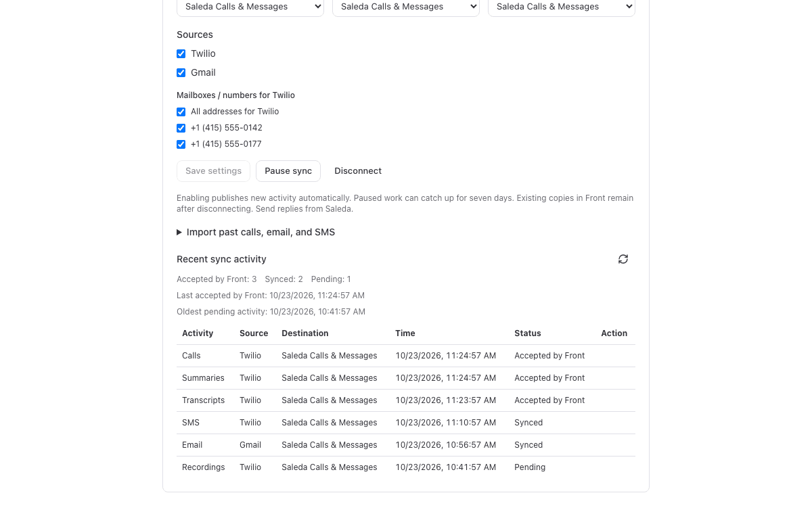Screen dimensions: 812x514
Task: Open the rightmost Saleda Calls & Messages dropdown
Action: (x=562, y=7)
